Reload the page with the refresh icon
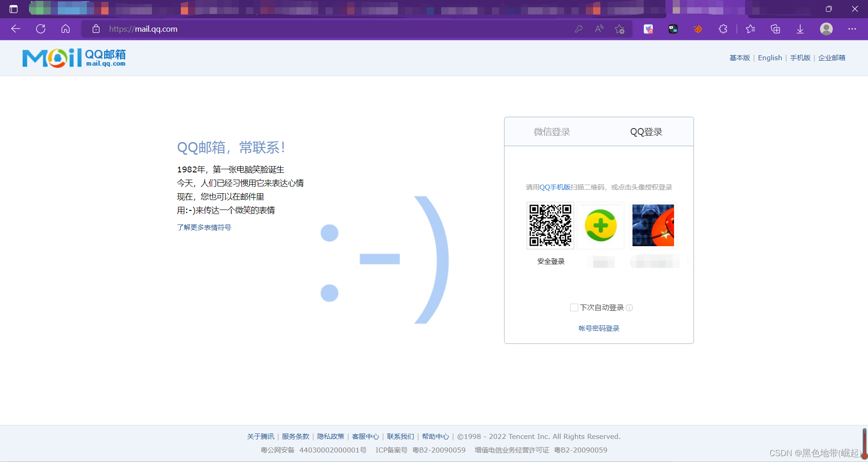Viewport: 868px width, 462px height. (x=41, y=29)
